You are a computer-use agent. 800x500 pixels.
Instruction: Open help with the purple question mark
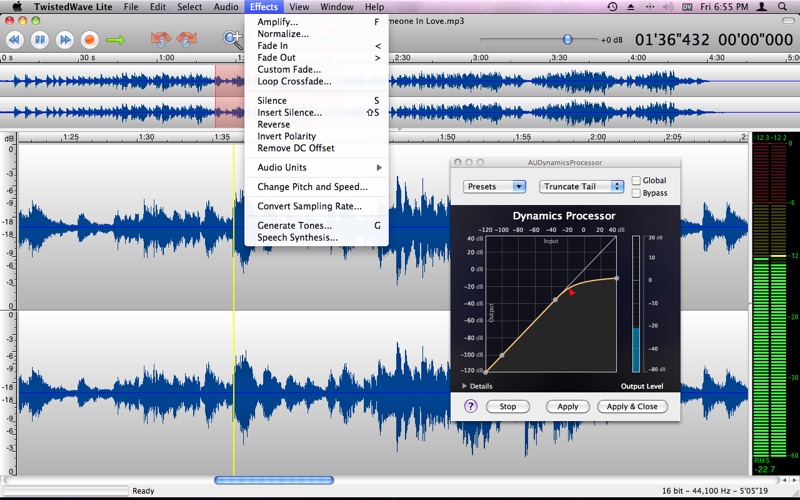(471, 406)
